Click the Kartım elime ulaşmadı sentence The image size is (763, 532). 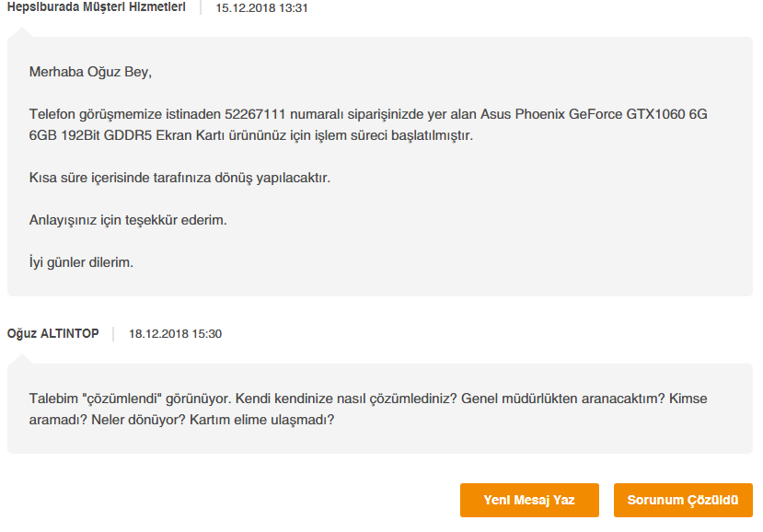(261, 420)
